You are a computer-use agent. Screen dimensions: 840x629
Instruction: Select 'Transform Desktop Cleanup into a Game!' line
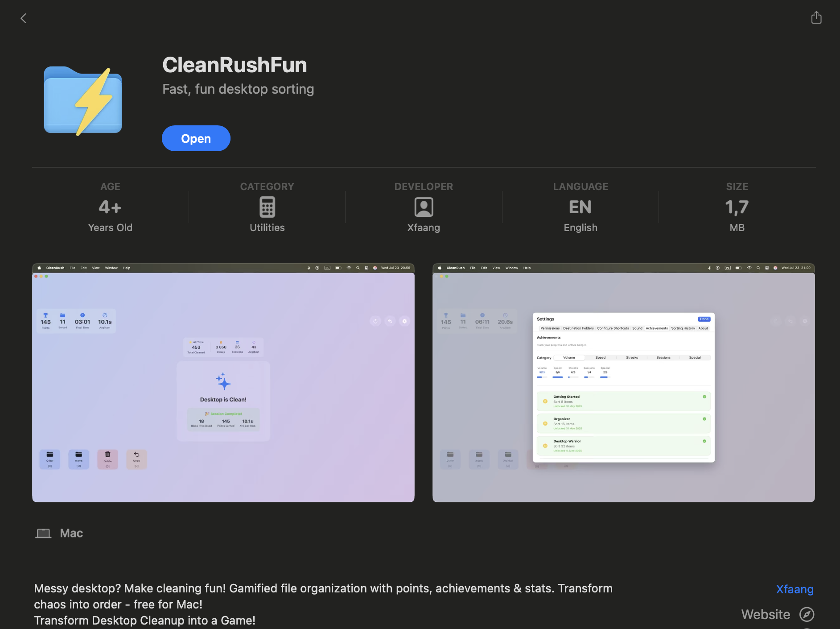click(144, 621)
